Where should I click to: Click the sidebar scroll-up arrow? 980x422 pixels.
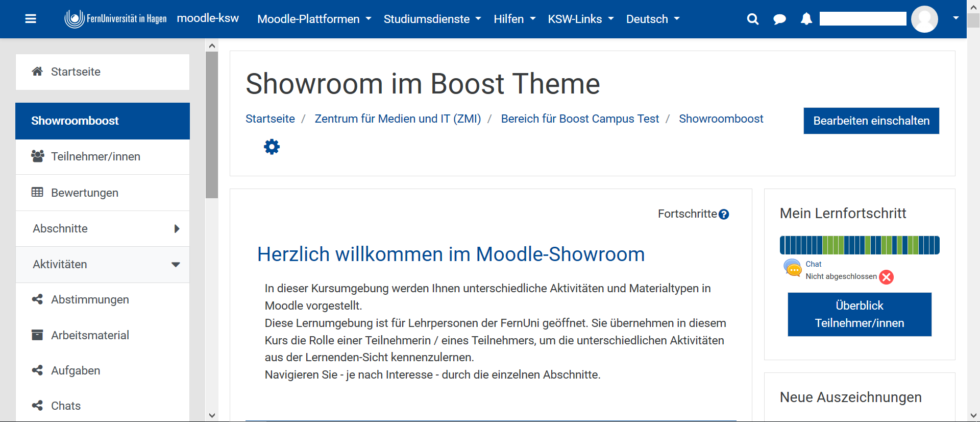coord(212,46)
